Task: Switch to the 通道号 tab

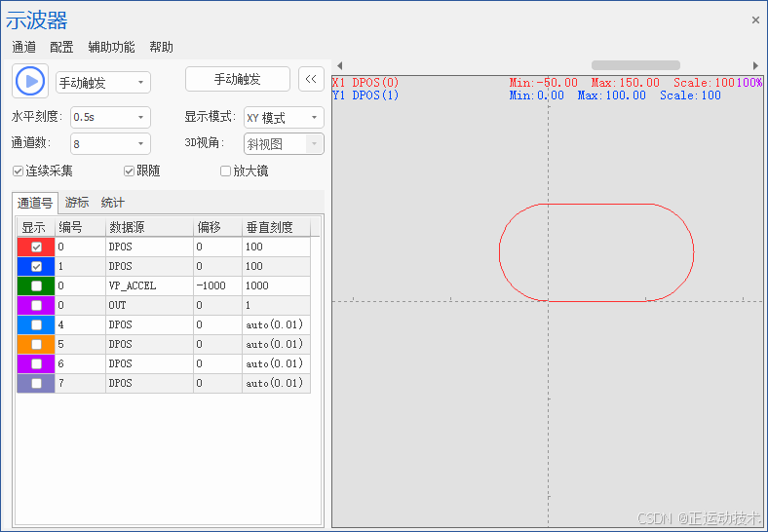Action: click(x=35, y=203)
